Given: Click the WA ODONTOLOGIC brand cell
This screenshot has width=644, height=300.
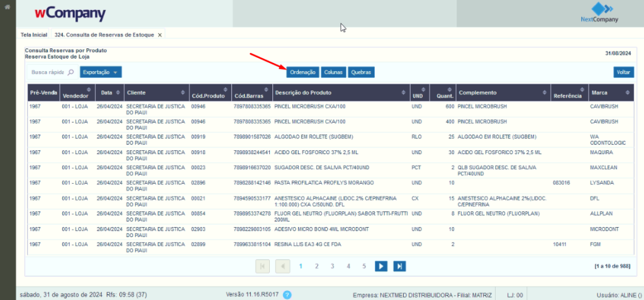Looking at the screenshot, I should tap(608, 140).
